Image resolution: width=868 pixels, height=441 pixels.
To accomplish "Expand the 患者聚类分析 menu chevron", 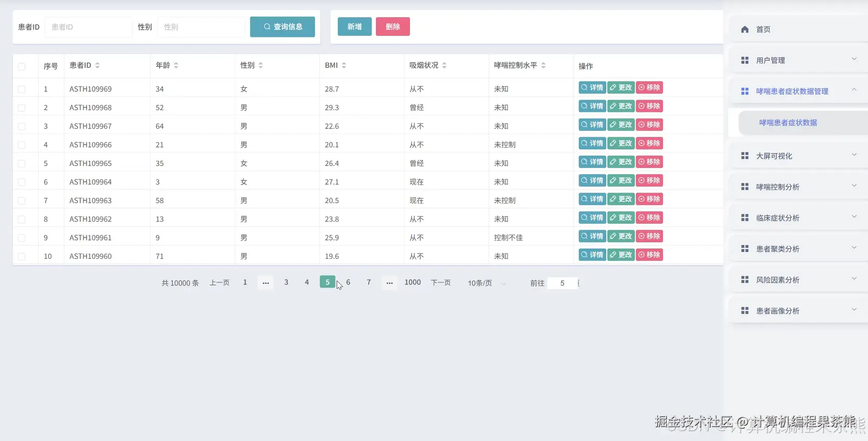I will tap(854, 247).
